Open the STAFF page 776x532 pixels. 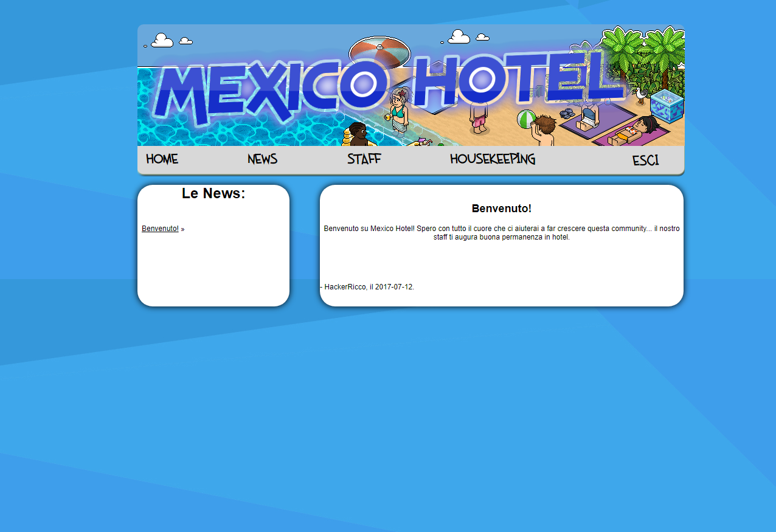point(364,159)
